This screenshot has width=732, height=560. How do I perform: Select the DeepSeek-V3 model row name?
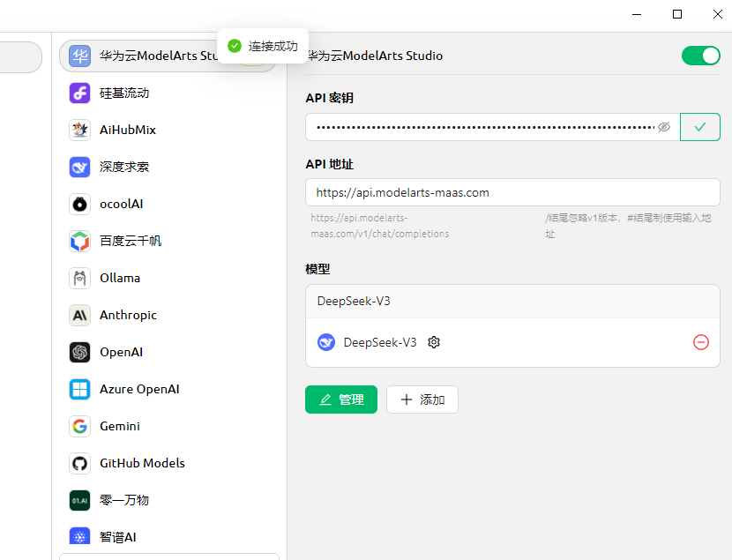pos(380,342)
